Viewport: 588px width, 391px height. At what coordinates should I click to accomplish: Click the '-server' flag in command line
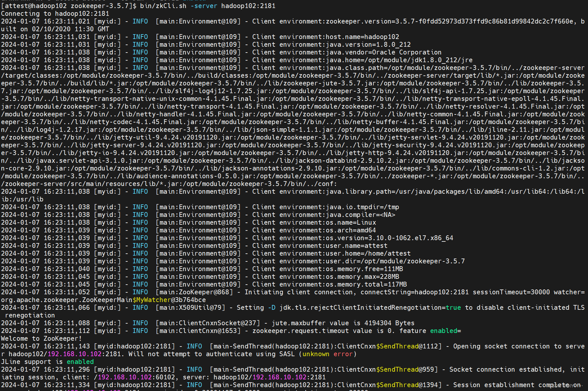204,6
